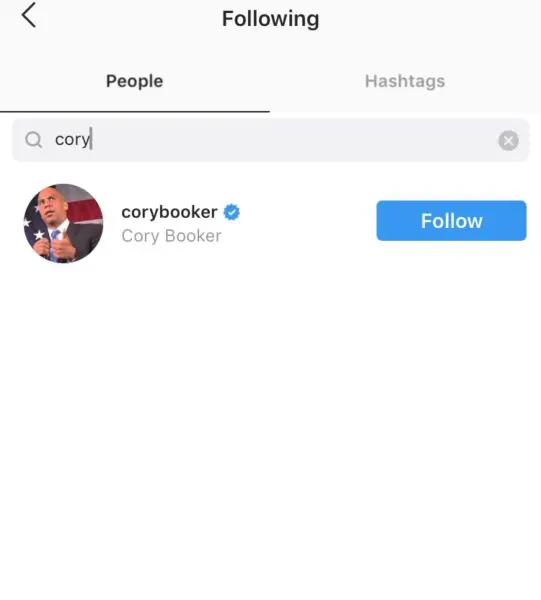541x600 pixels.
Task: Click the active underline beneath People tab
Action: (135, 112)
